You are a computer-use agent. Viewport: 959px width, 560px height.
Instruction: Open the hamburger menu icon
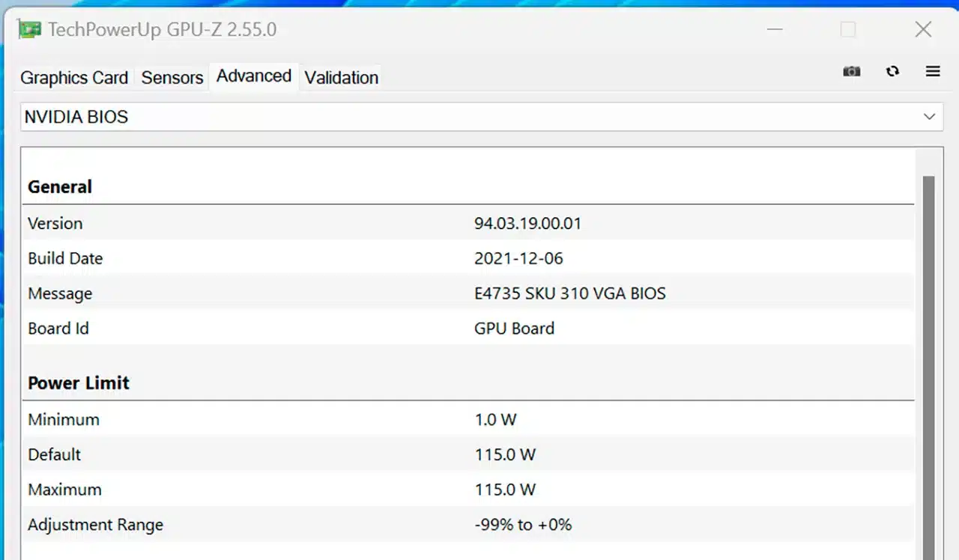[x=933, y=71]
